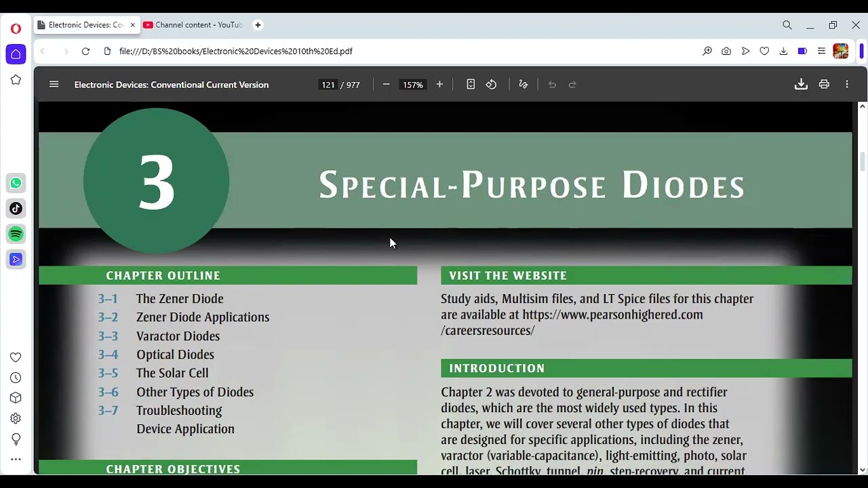Open History from sidebar clock icon

pyautogui.click(x=16, y=378)
